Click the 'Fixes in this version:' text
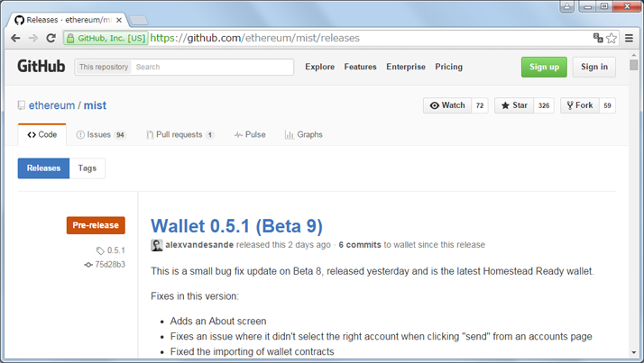Image resolution: width=644 pixels, height=363 pixels. pos(195,296)
